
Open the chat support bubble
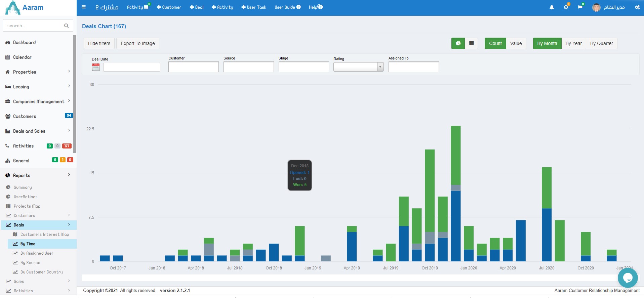pos(628,278)
